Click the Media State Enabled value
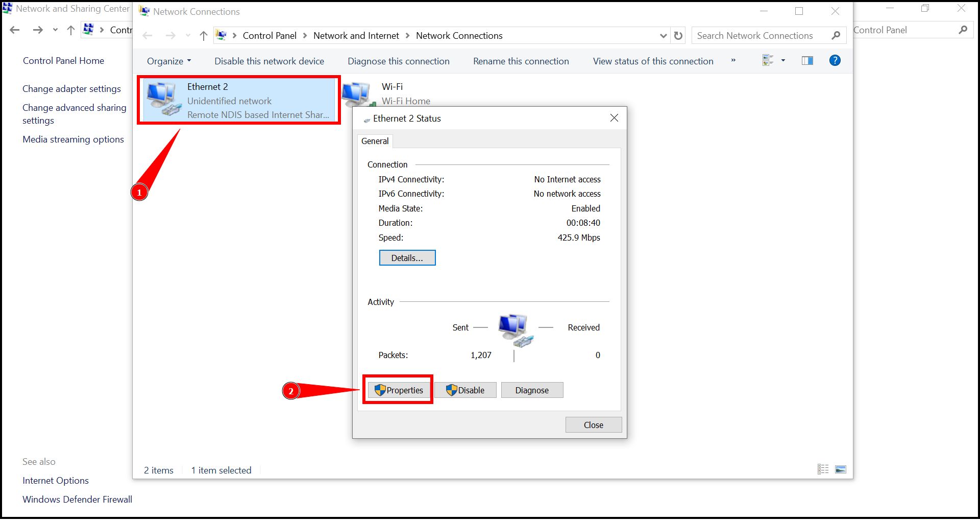 click(x=586, y=208)
